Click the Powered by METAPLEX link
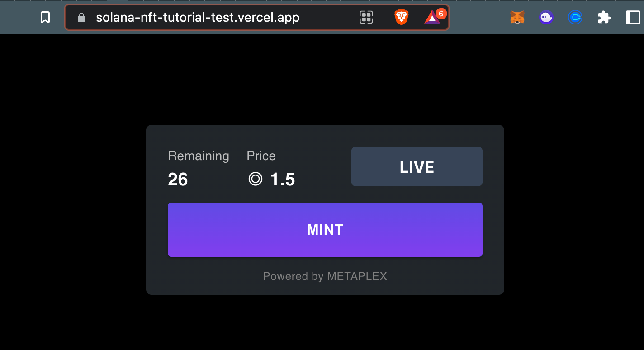The image size is (644, 350). (x=324, y=276)
